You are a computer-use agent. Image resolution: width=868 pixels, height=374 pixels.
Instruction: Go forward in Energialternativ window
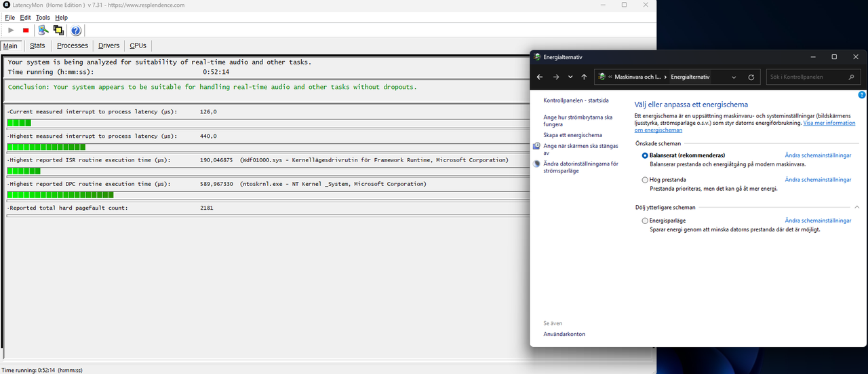pos(555,77)
